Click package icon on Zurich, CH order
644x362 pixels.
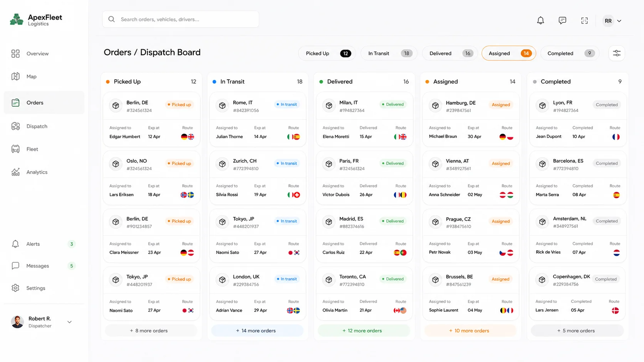pyautogui.click(x=222, y=164)
